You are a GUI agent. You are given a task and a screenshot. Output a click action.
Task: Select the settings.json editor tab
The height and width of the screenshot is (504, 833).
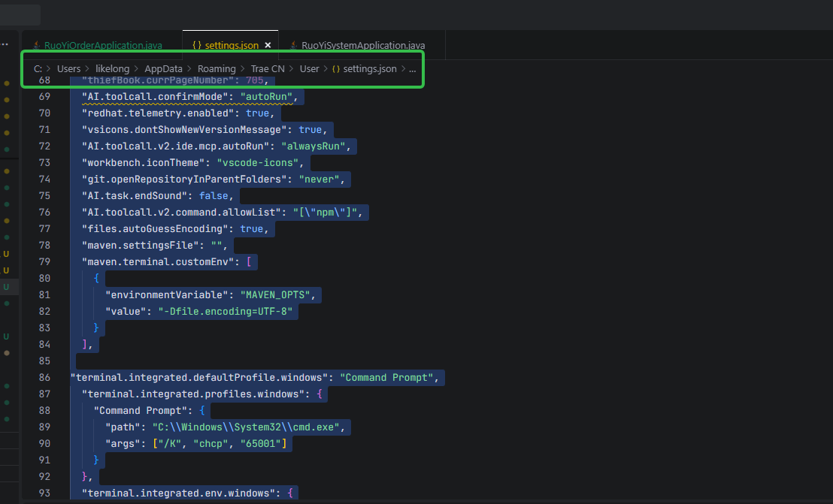[x=232, y=45]
